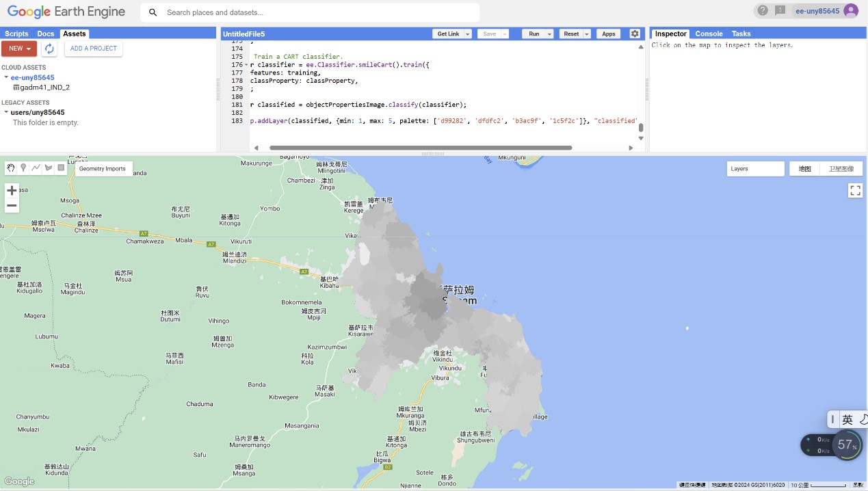Select the draw rectangle tool
This screenshot has height=491, width=868.
(x=61, y=168)
